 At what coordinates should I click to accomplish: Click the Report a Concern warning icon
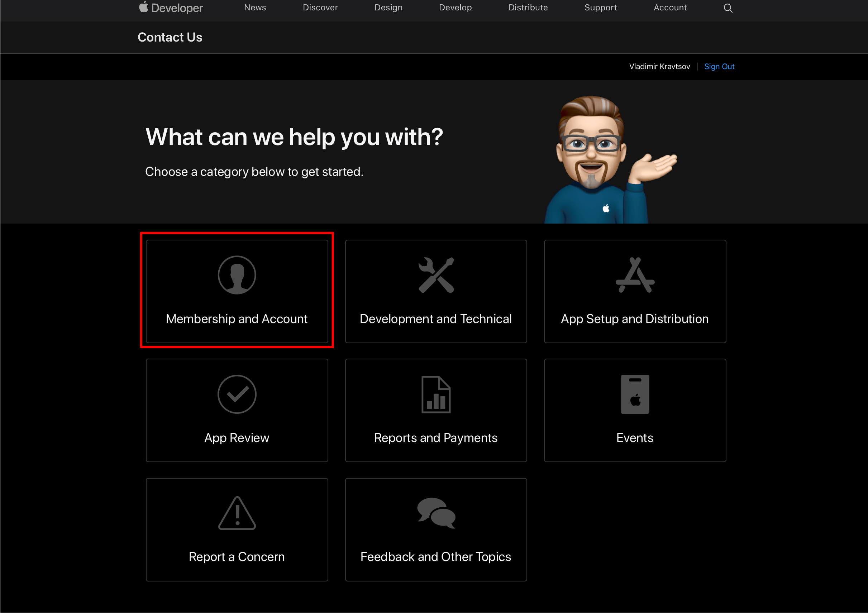click(x=237, y=513)
